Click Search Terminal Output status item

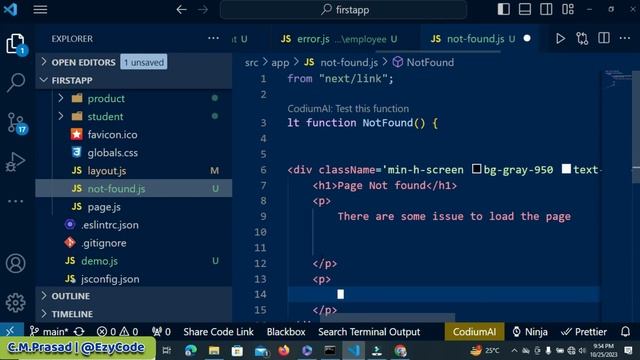pos(369,332)
